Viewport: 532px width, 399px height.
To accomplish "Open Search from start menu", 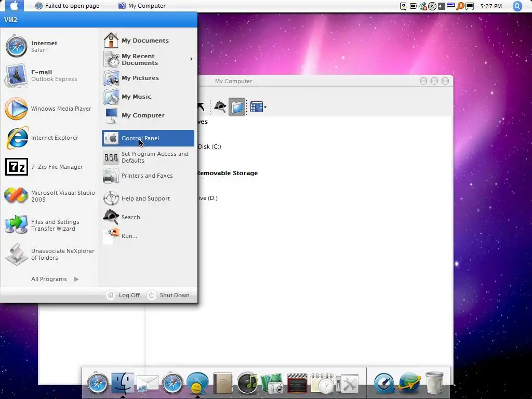I will 148,217.
